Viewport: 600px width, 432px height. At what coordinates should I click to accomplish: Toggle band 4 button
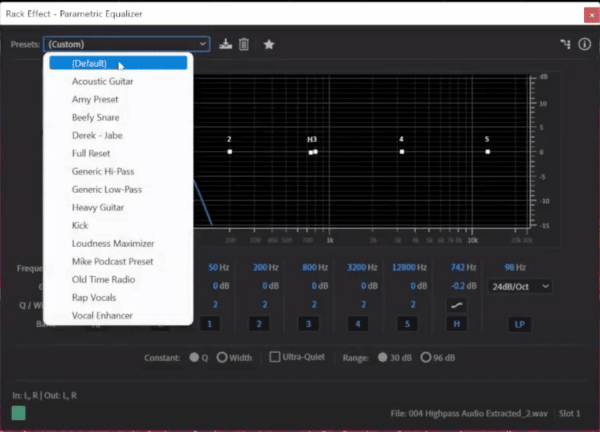[358, 324]
